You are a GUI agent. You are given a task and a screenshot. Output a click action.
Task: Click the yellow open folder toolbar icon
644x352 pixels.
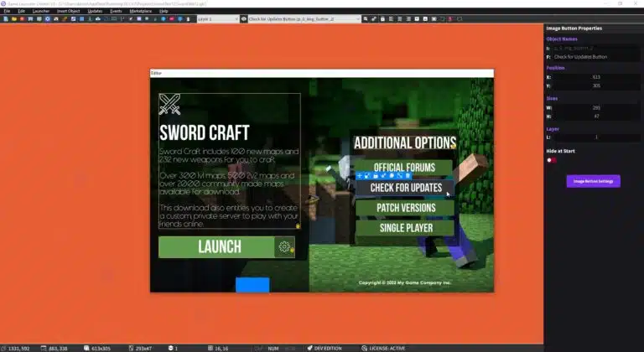[14, 19]
